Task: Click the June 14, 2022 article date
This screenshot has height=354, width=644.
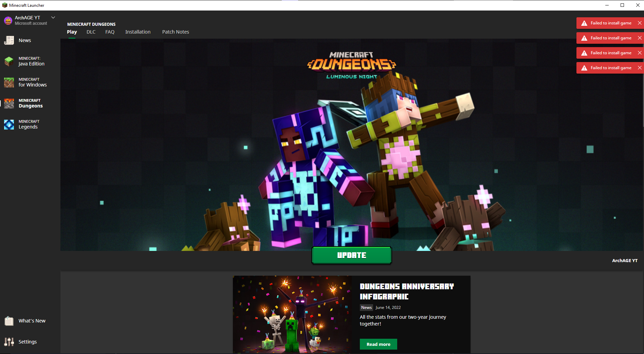Action: pyautogui.click(x=388, y=308)
